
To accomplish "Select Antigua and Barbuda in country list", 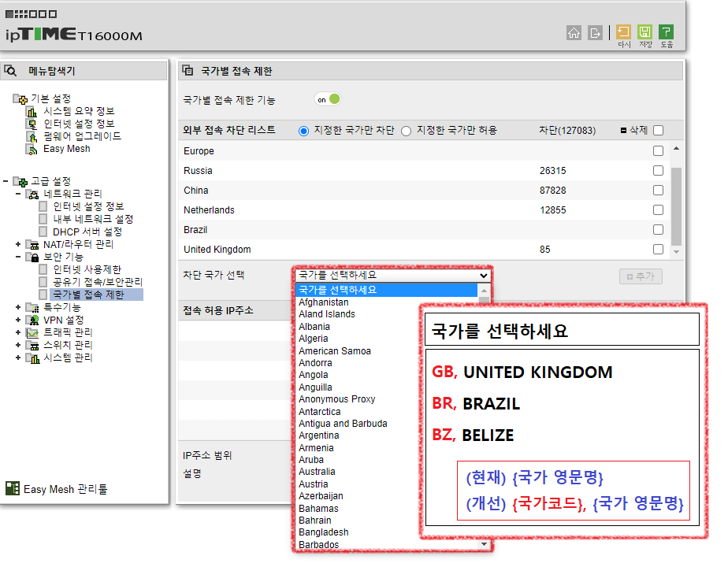I will click(343, 423).
